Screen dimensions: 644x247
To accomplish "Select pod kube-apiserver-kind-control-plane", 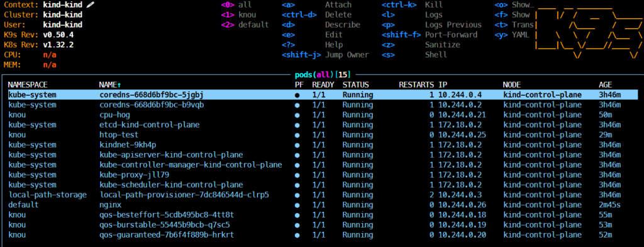I will [x=171, y=155].
